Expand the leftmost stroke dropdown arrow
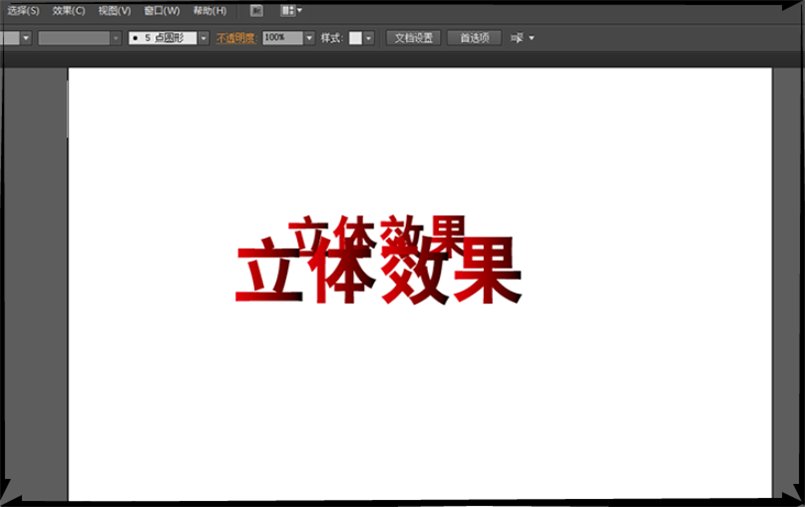The width and height of the screenshot is (805, 507). pos(26,38)
